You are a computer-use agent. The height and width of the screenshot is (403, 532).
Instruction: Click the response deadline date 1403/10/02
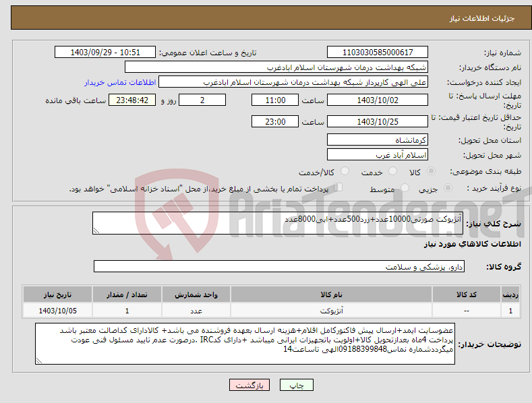[x=378, y=100]
